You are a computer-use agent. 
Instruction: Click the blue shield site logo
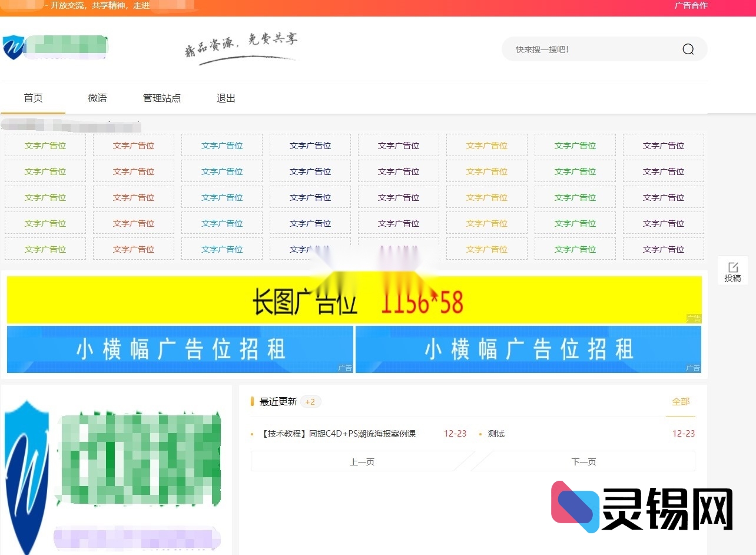15,47
